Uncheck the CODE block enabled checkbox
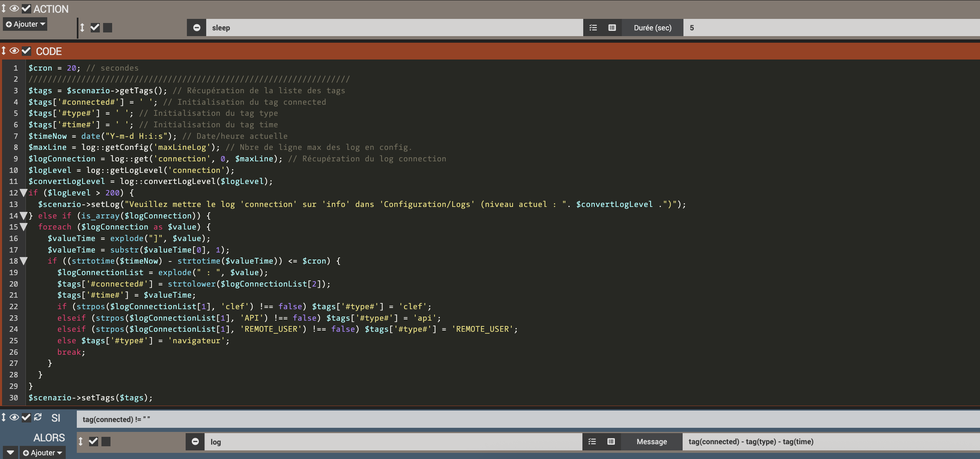Screen dimensions: 980x459 point(26,51)
